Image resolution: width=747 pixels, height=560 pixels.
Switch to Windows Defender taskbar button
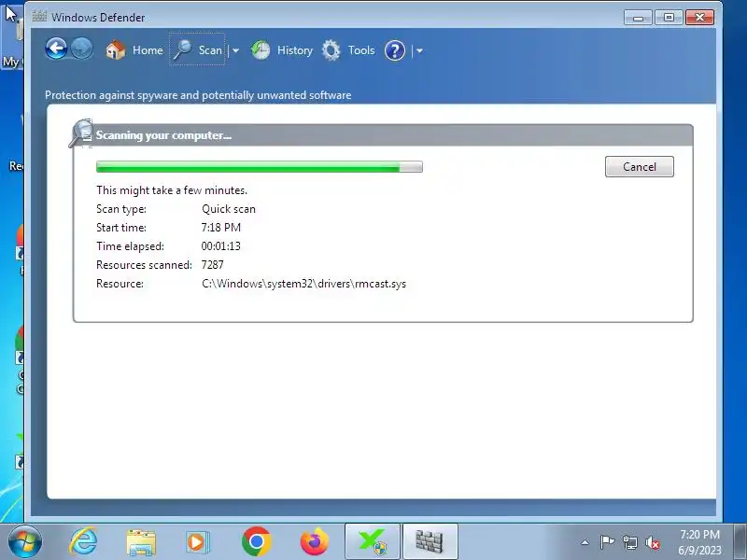click(x=430, y=541)
